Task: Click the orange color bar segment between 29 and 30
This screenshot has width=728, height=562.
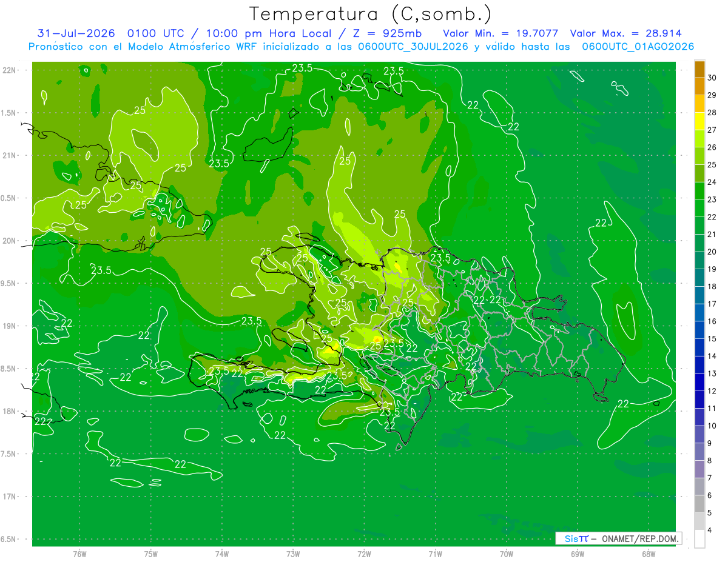Action: tap(699, 86)
